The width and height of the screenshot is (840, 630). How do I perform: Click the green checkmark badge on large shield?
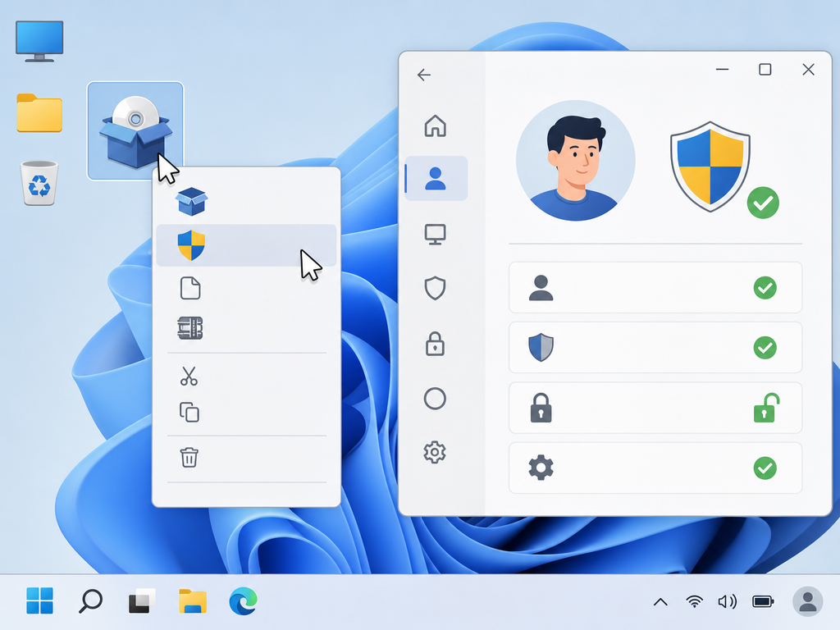pyautogui.click(x=764, y=203)
